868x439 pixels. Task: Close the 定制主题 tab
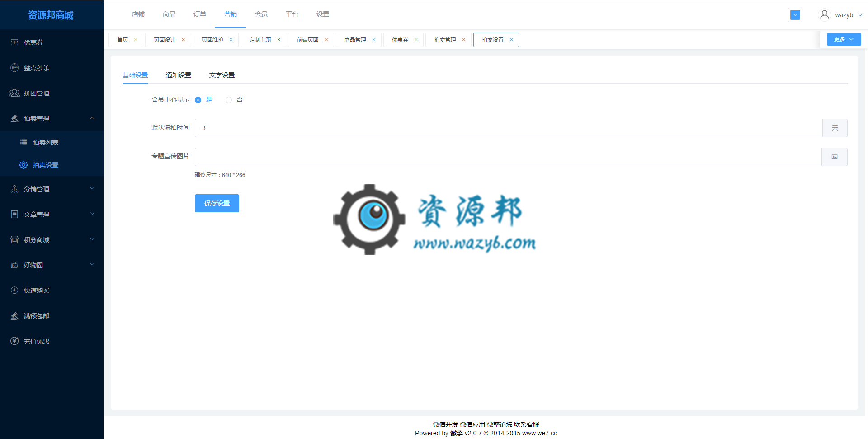coord(279,40)
